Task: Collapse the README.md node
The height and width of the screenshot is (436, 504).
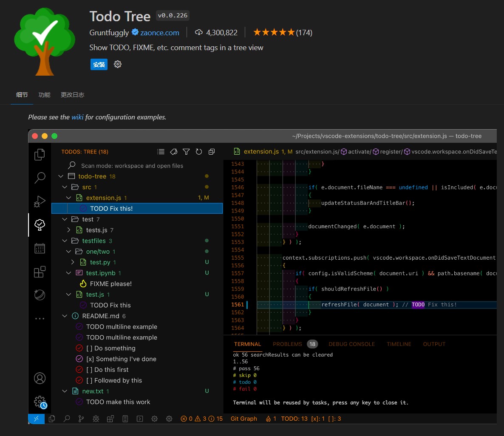Action: (x=65, y=316)
